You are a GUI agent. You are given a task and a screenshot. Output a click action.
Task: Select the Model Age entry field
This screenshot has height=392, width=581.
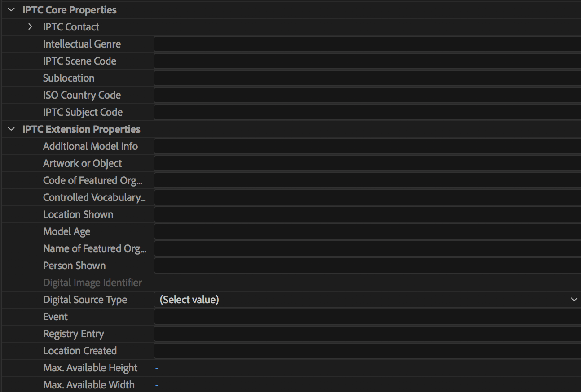(x=314, y=231)
